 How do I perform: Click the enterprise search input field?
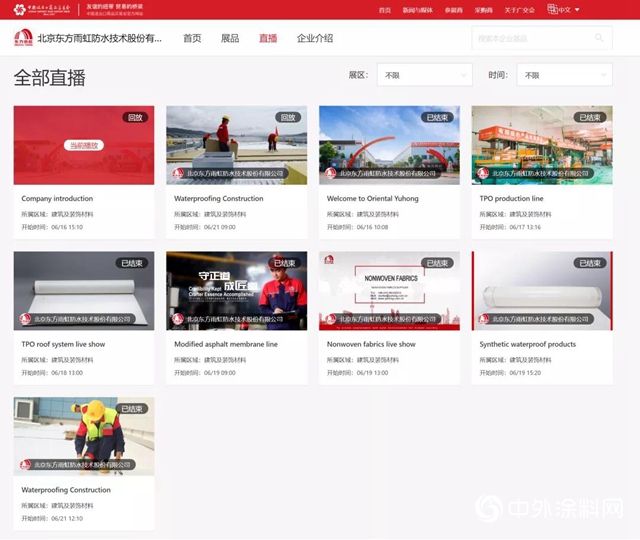coord(530,38)
